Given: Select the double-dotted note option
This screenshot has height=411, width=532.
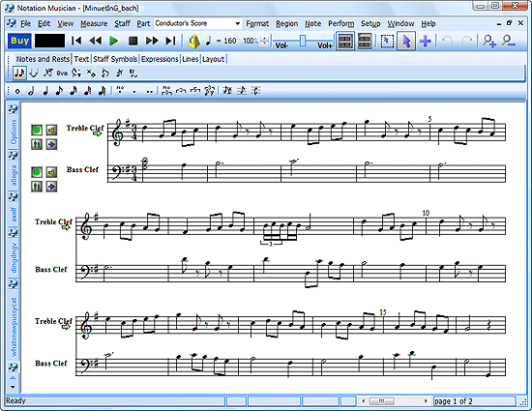Looking at the screenshot, I should click(x=149, y=92).
